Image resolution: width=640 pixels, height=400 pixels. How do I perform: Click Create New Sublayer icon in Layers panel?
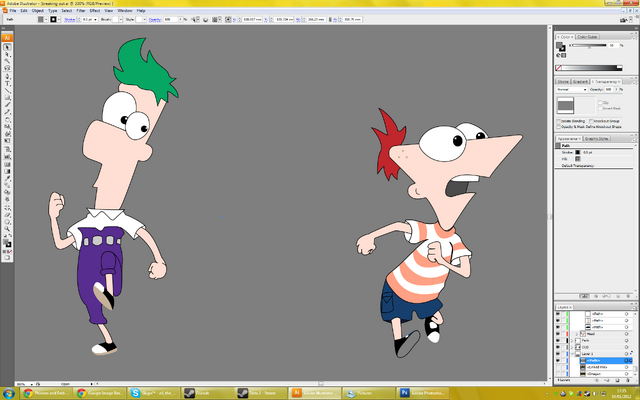tap(607, 380)
